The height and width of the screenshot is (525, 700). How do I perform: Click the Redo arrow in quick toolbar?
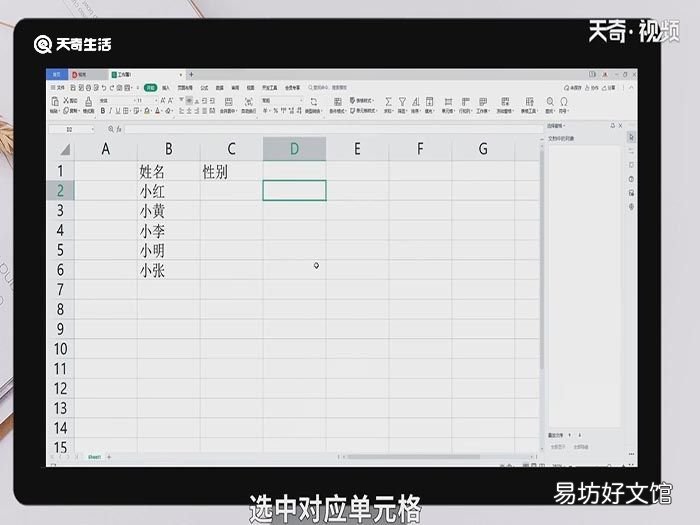click(112, 88)
